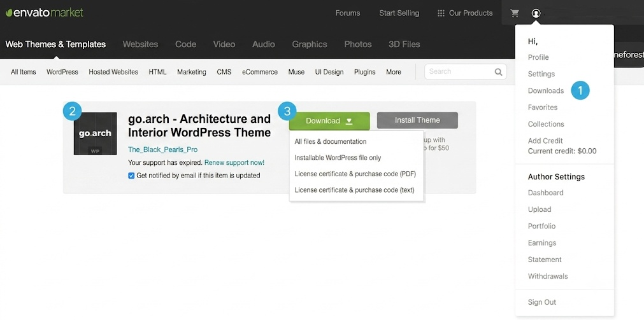Switch to the Websites tab
Image resolution: width=644 pixels, height=320 pixels.
coord(140,45)
